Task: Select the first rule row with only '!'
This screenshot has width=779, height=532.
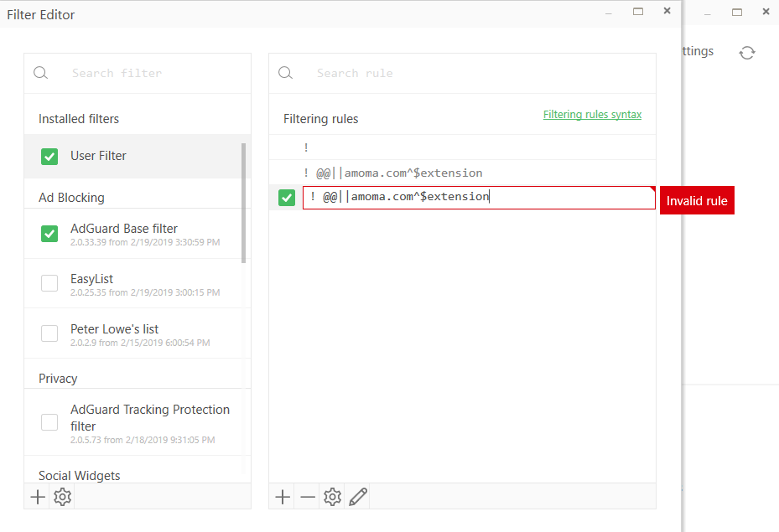Action: point(462,147)
